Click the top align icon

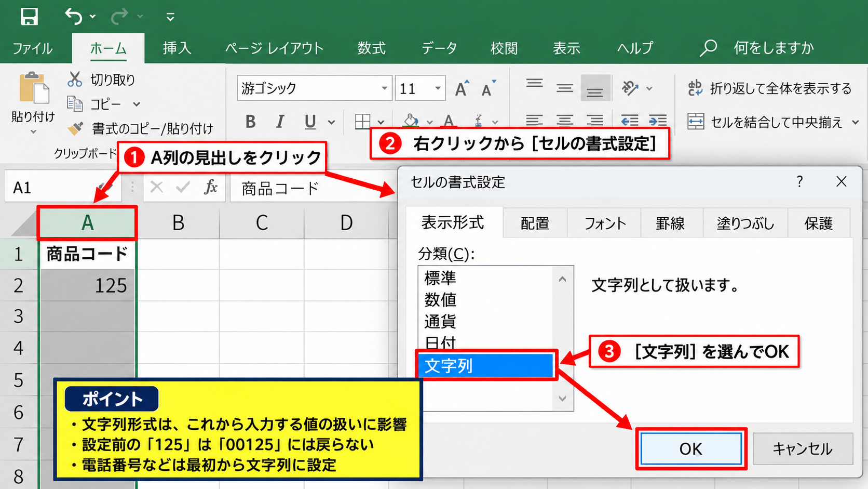coord(534,84)
